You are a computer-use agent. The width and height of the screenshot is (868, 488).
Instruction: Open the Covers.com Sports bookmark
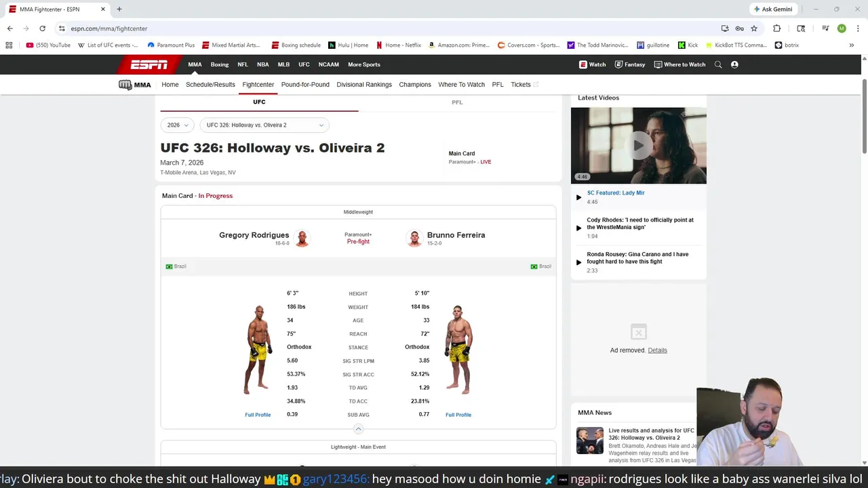(529, 45)
